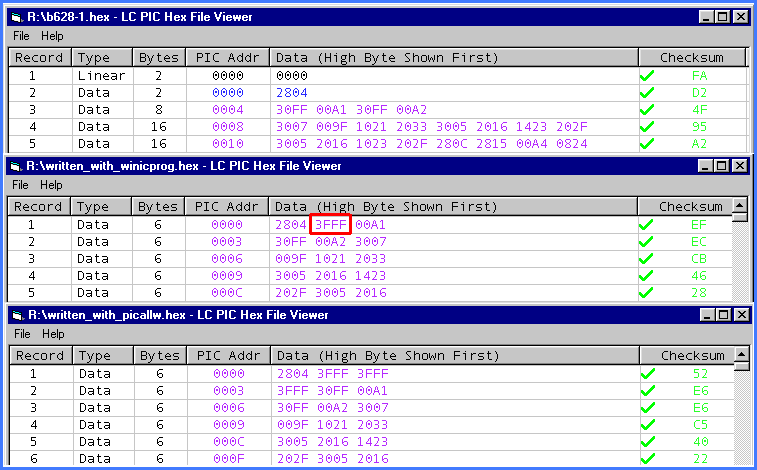Screen dimensions: 757x470
Task: Click app icon in written_with_picallw.hex title bar
Action: pyautogui.click(x=18, y=316)
